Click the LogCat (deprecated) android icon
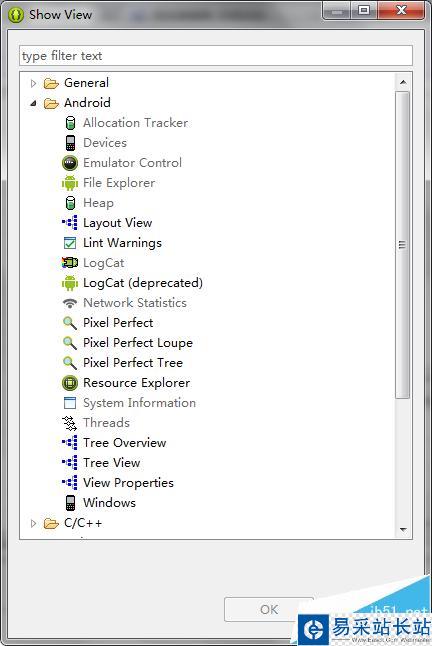Viewport: 432px width, 646px height. [x=70, y=283]
